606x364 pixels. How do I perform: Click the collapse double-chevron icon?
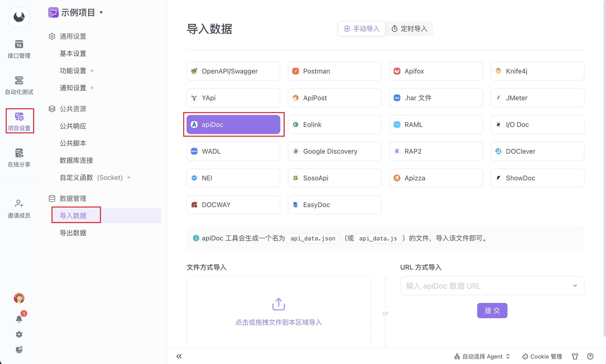pos(179,356)
